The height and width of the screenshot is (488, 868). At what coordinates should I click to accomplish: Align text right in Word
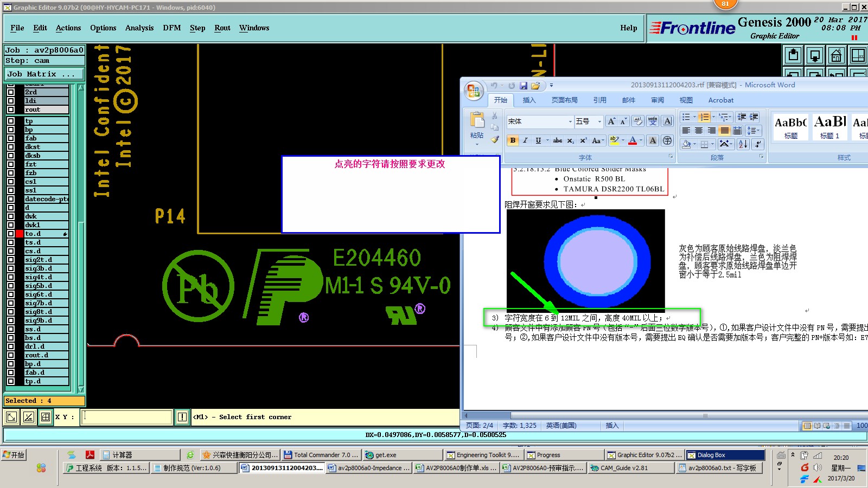712,131
